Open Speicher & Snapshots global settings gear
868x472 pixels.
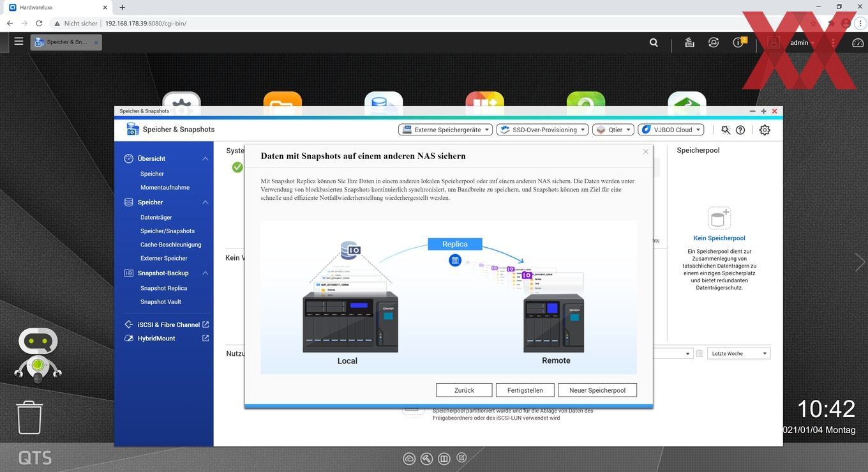(765, 130)
